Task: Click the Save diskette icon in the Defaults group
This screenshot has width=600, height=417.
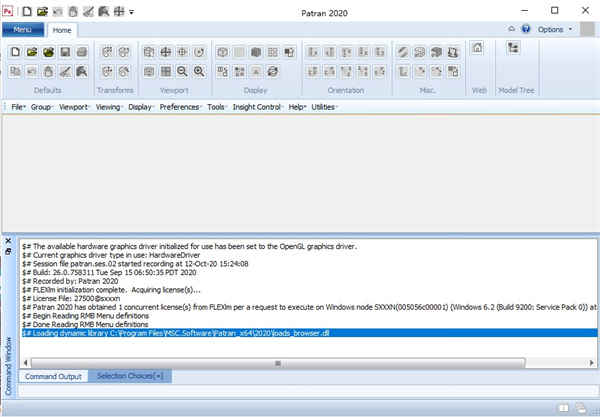Action: pos(65,52)
